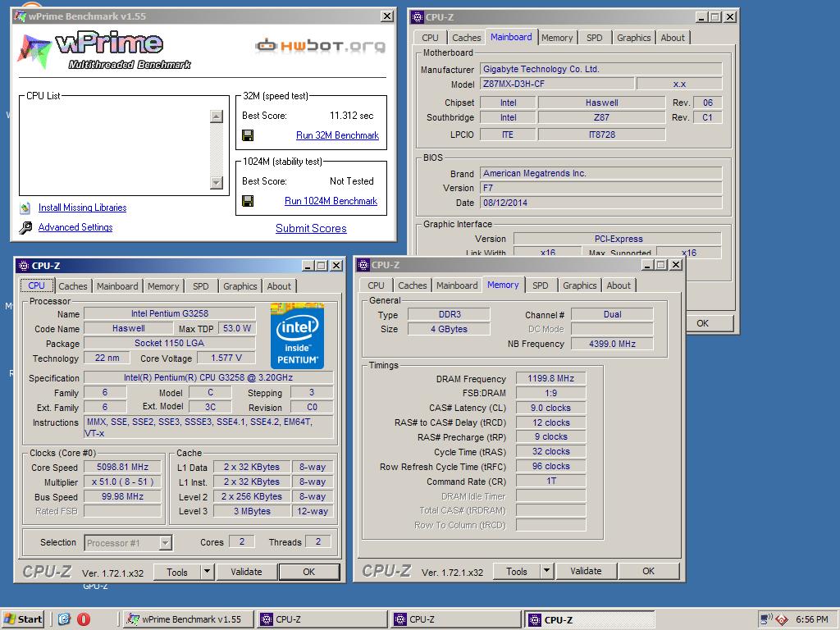Click CPU-Z title icon in Mainboard window
This screenshot has height=630, width=840.
[418, 17]
